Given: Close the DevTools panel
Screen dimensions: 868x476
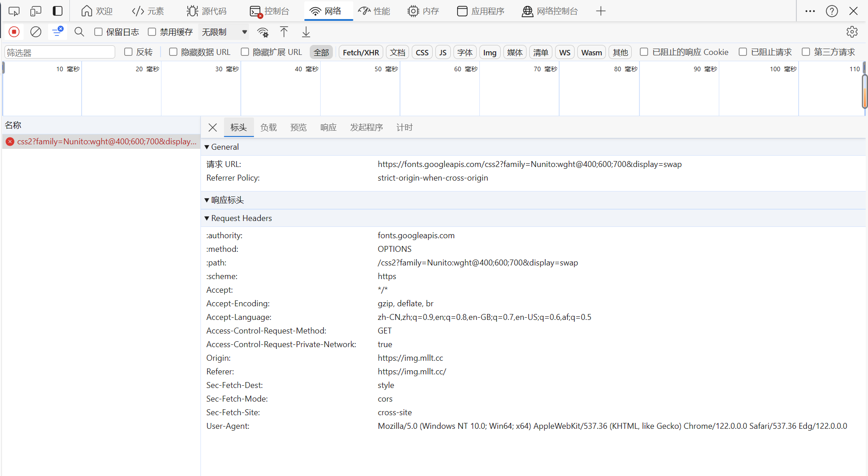Looking at the screenshot, I should [853, 11].
